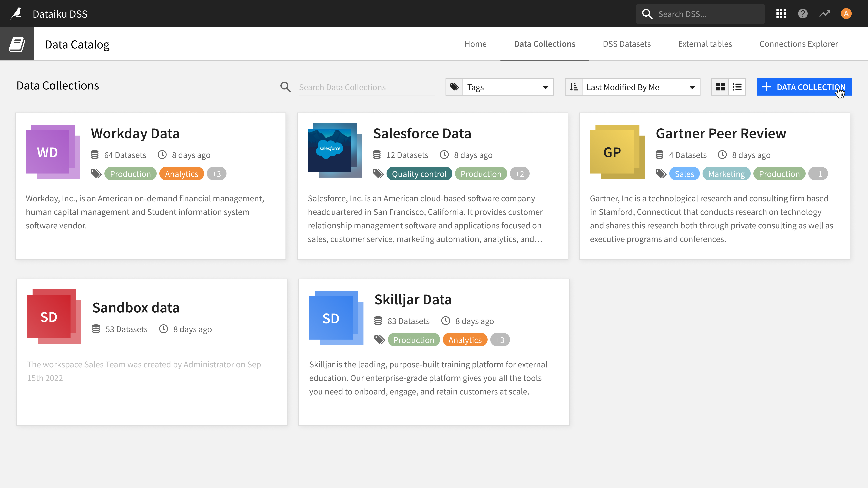
Task: Open the Tags filter dropdown
Action: click(508, 87)
